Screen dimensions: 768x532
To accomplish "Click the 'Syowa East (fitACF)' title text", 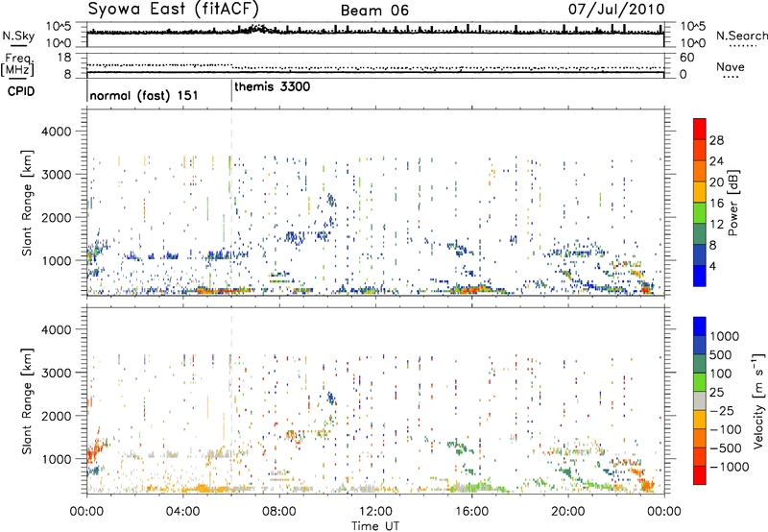I will 174,10.
